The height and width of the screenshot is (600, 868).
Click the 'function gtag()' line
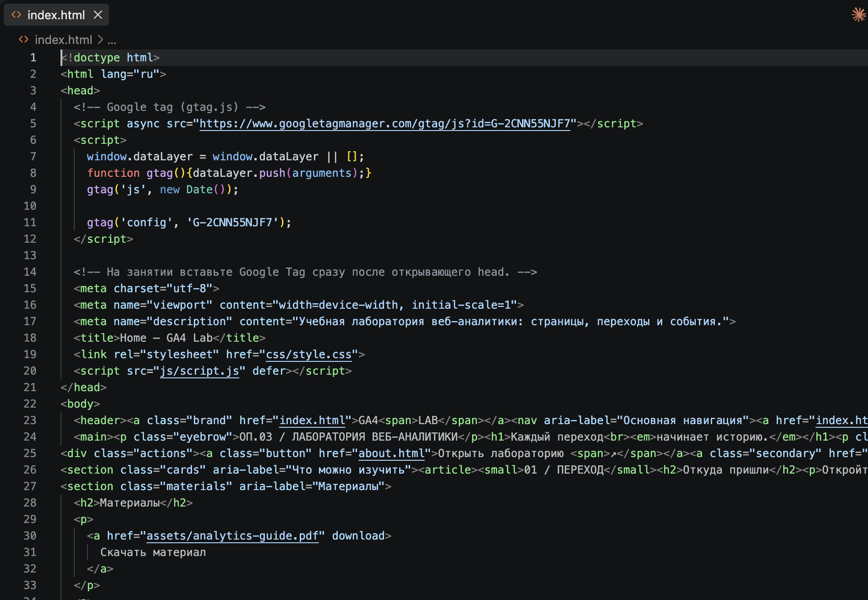click(x=229, y=173)
